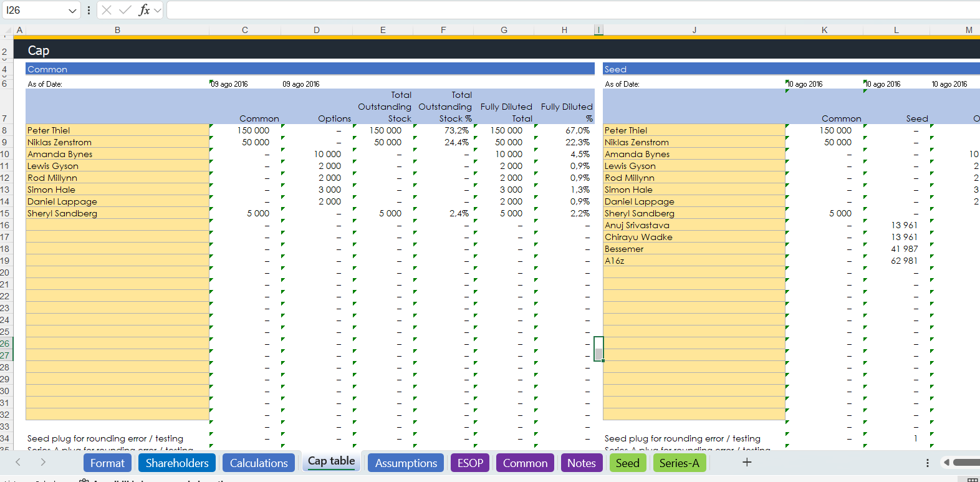Click the Cap title cell
The width and height of the screenshot is (980, 482).
click(39, 51)
